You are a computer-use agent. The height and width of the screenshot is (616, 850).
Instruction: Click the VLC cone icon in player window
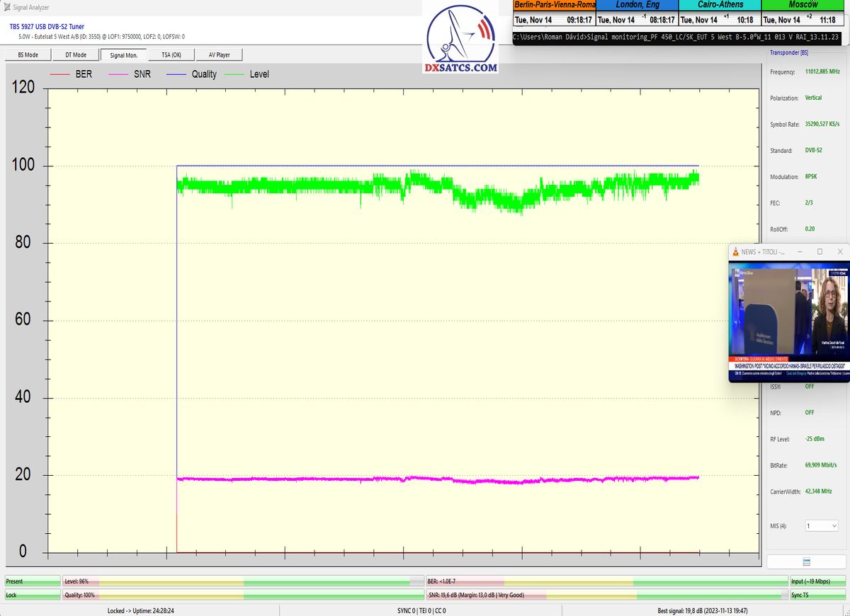click(x=736, y=252)
